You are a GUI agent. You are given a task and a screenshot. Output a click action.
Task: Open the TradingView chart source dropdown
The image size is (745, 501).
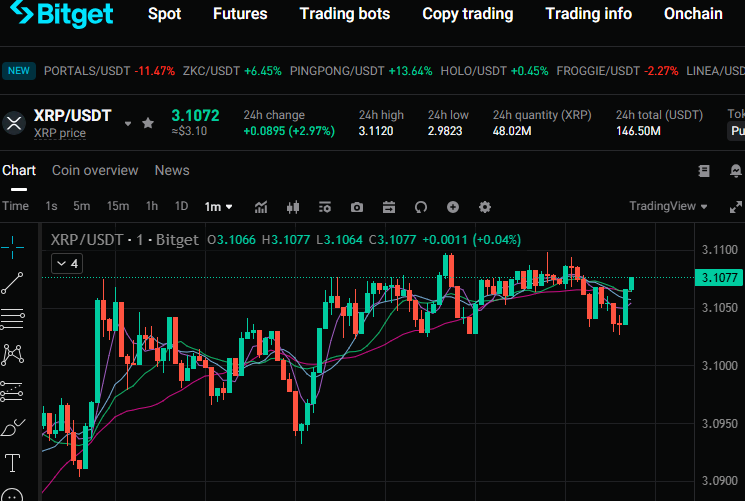[668, 207]
